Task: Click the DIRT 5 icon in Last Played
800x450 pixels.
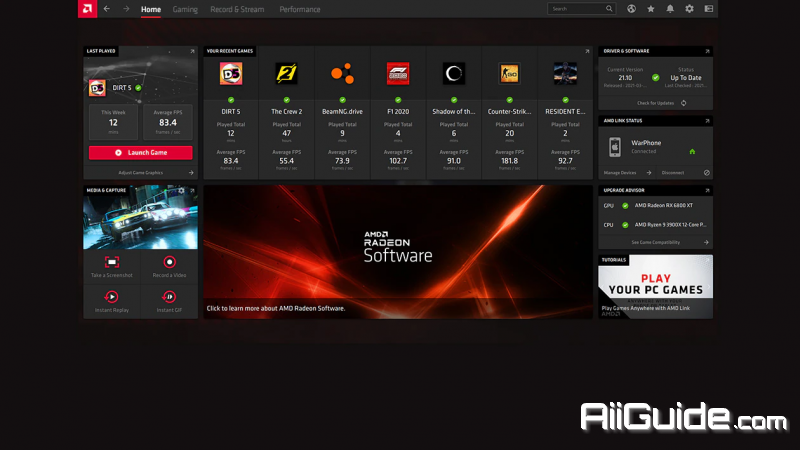Action: pos(97,88)
